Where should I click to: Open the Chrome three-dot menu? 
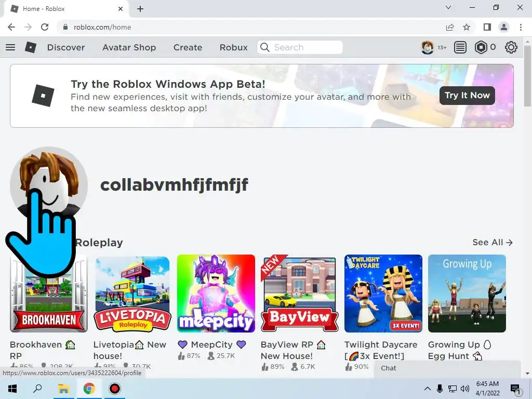click(521, 27)
